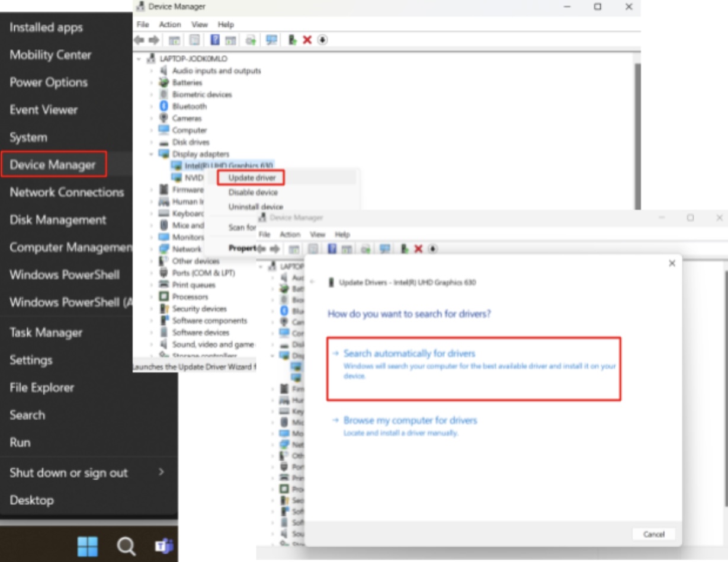728x562 pixels.
Task: Select Other devices tree item
Action: (x=195, y=261)
